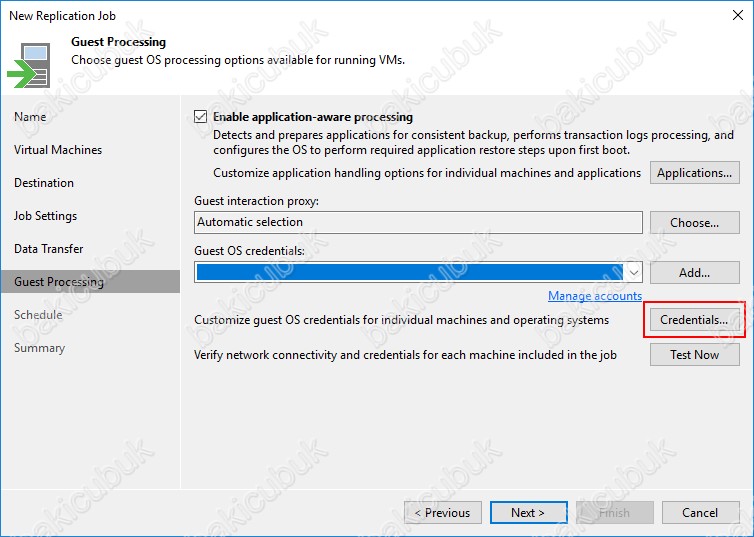754x537 pixels.
Task: Cancel the replication job wizard
Action: (x=700, y=513)
